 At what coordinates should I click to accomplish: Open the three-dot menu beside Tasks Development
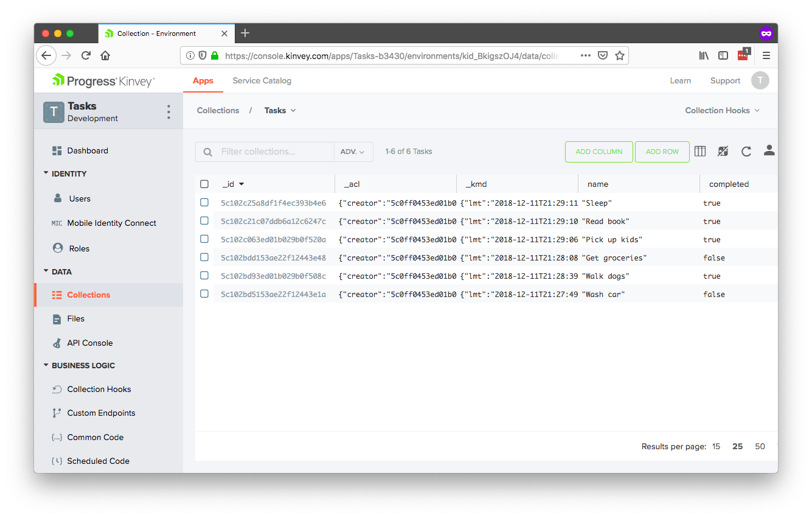click(x=168, y=112)
